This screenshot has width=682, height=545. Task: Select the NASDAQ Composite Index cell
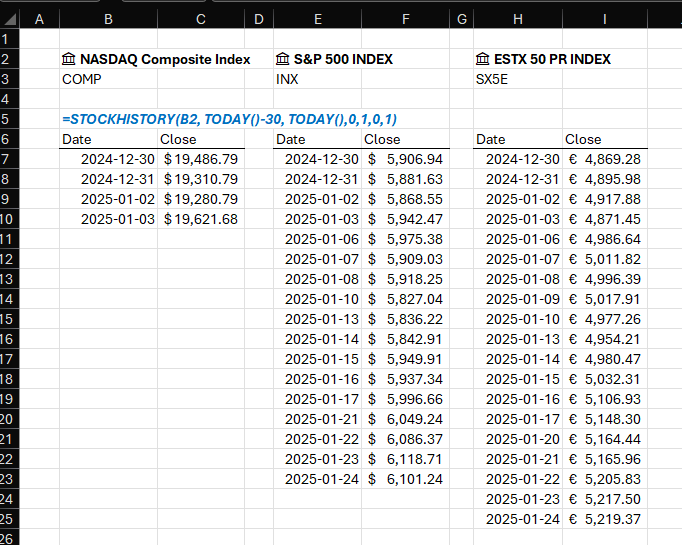tap(108, 59)
